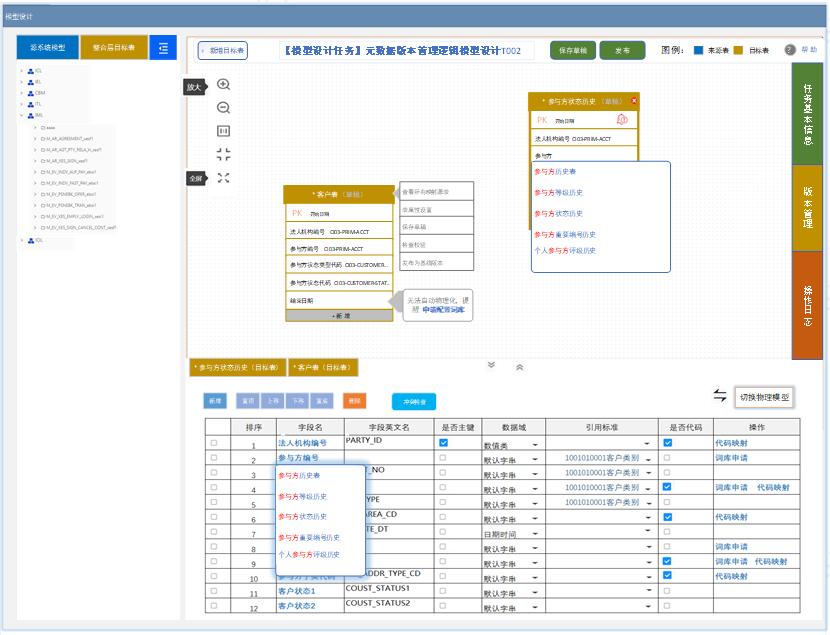This screenshot has height=635, width=830.
Task: Collapse the panel with the double-down chevron
Action: tap(491, 366)
